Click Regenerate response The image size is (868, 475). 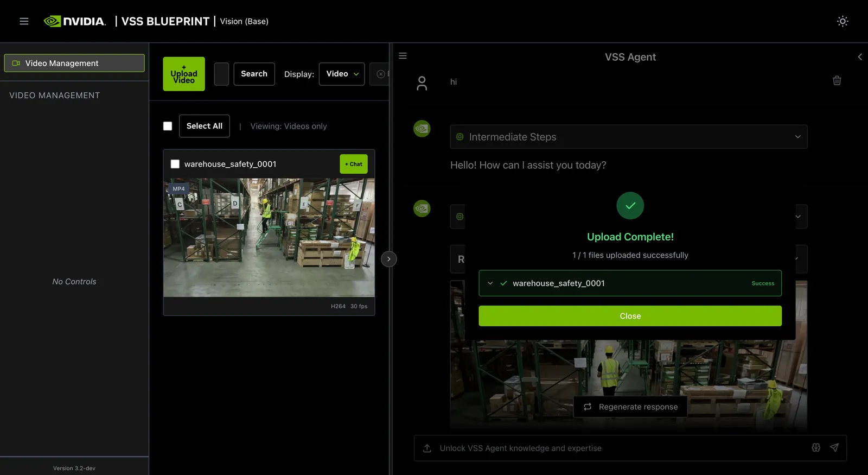[x=630, y=407]
